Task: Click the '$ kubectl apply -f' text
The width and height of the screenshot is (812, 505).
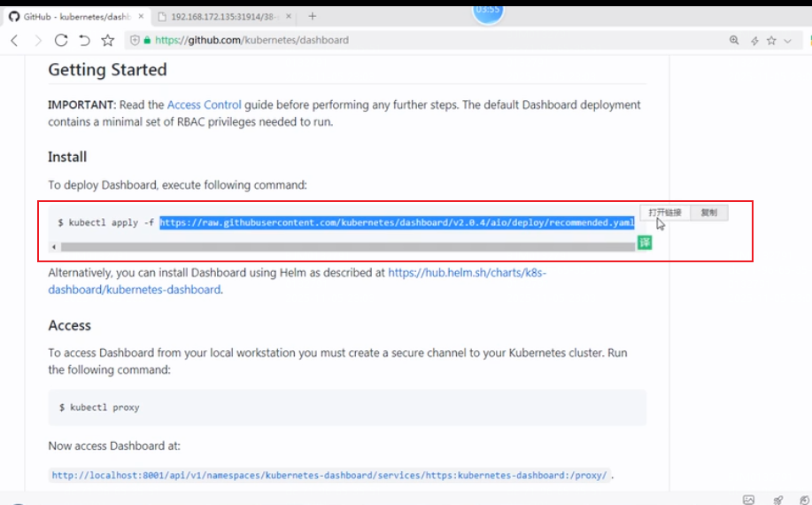Action: [105, 222]
